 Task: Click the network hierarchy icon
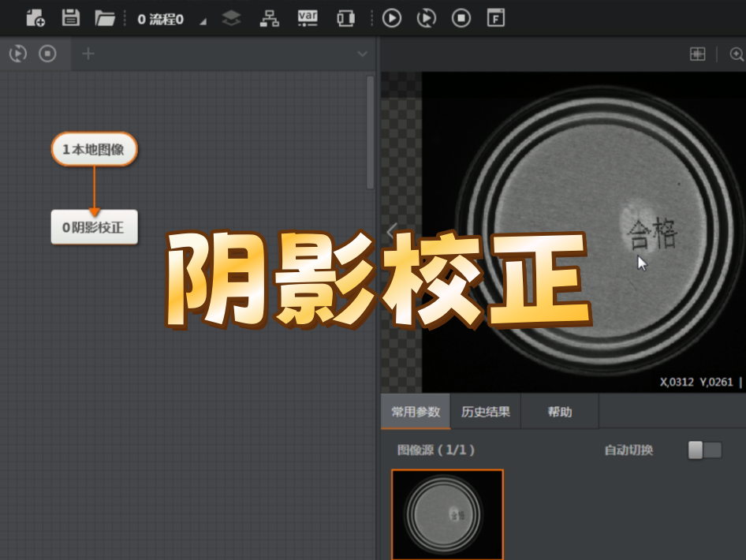pyautogui.click(x=270, y=18)
